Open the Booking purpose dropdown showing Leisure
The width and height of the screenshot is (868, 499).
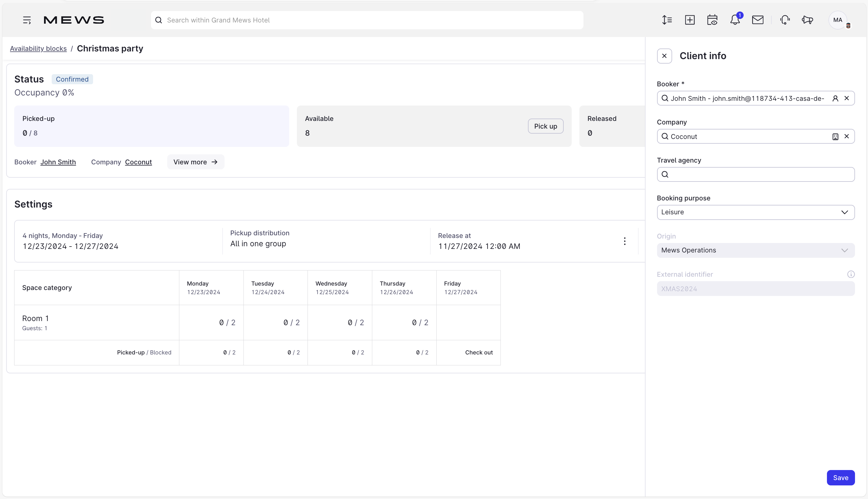pyautogui.click(x=844, y=212)
